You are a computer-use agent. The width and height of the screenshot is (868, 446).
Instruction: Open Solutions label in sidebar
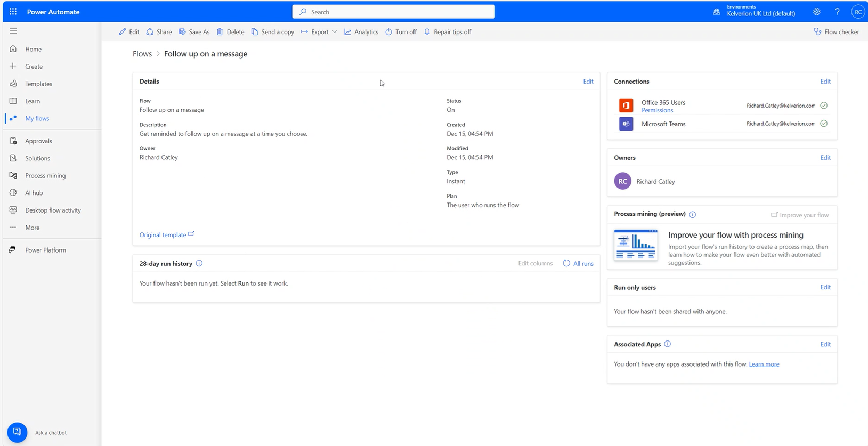click(x=37, y=158)
